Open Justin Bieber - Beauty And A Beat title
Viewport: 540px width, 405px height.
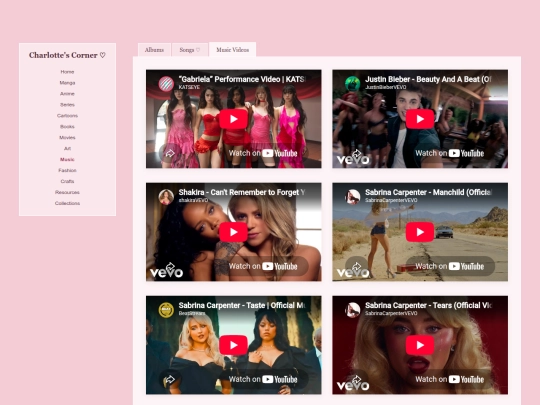click(x=429, y=79)
